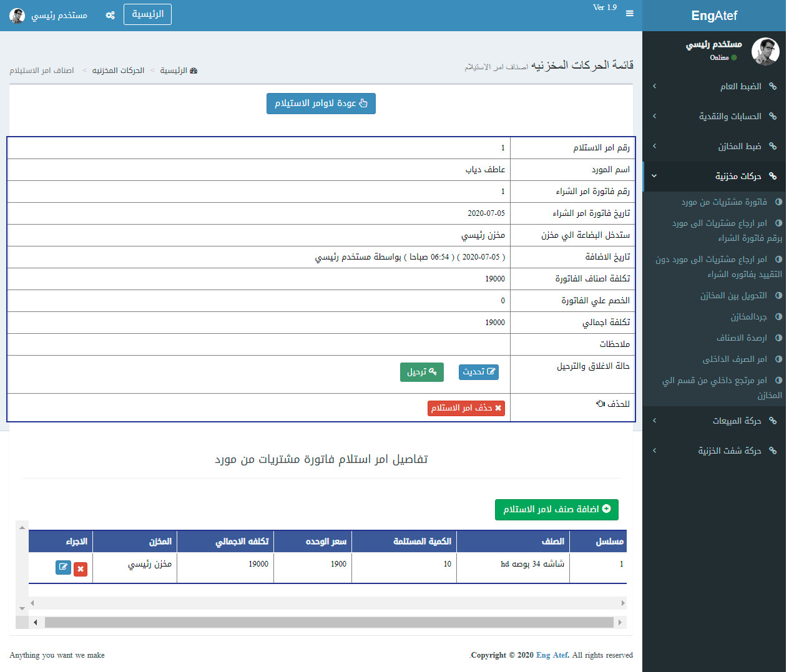
Task: Open فاتورة مشتريات من مورد menu item
Action: click(x=714, y=202)
